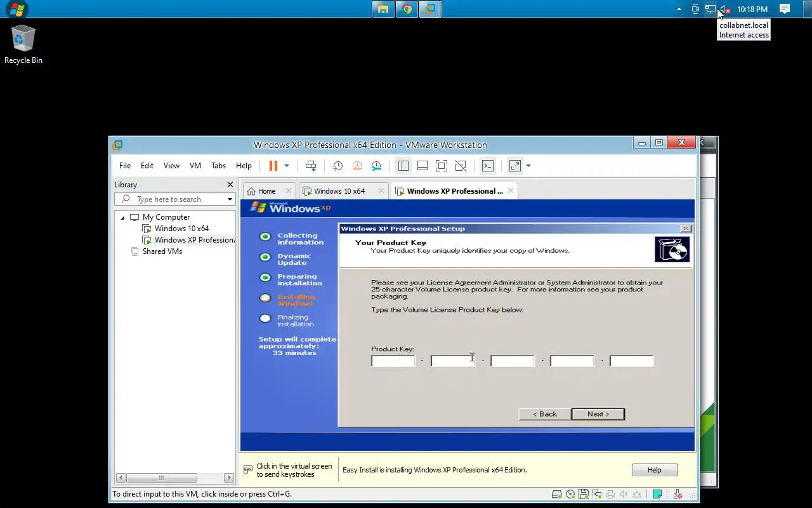The height and width of the screenshot is (508, 812).
Task: Click the Recycle Bin desktop icon
Action: [x=23, y=44]
